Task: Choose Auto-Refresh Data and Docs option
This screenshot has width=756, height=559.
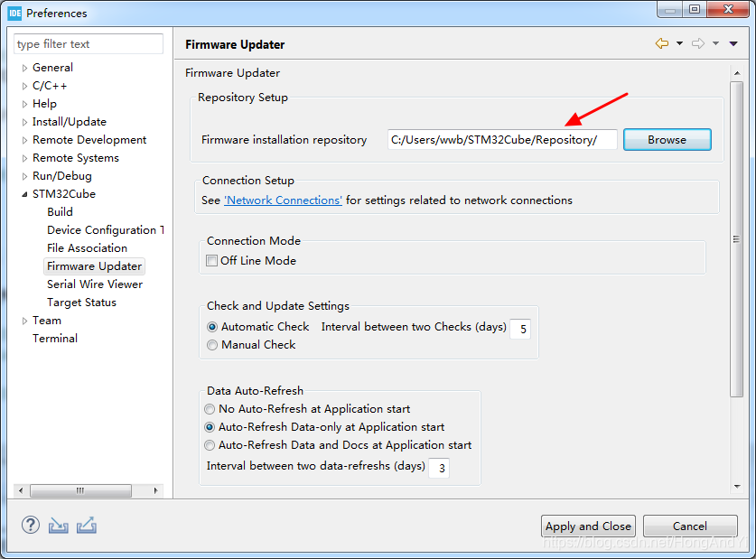Action: 210,445
